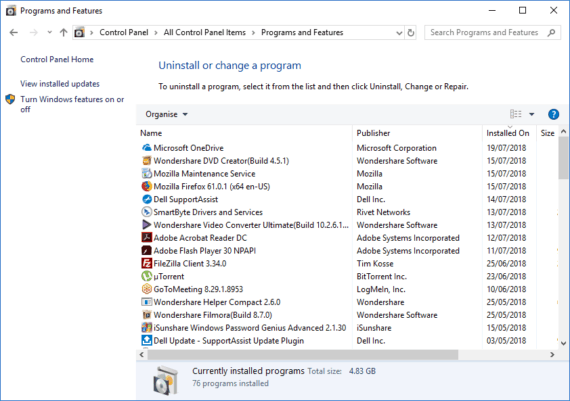Expand the address bar history dropdown
The image size is (570, 401).
399,33
